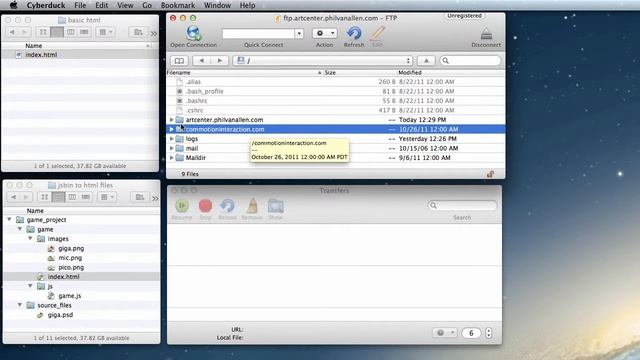Expand the Maildir folder

[x=171, y=158]
